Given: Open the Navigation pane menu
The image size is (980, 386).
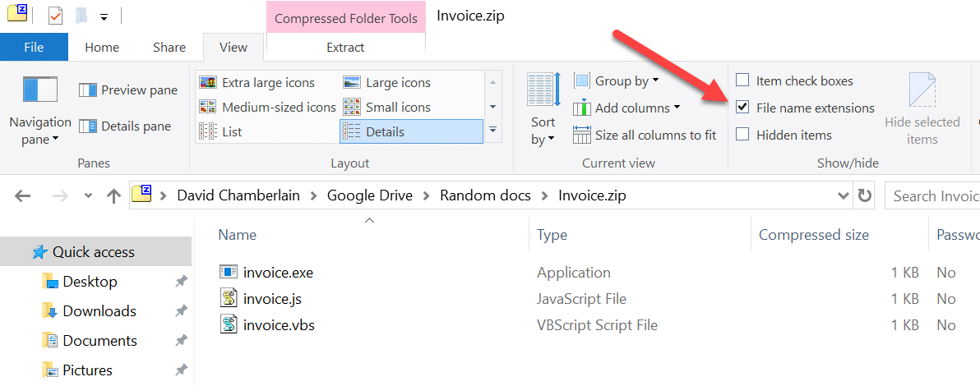Looking at the screenshot, I should 40,110.
